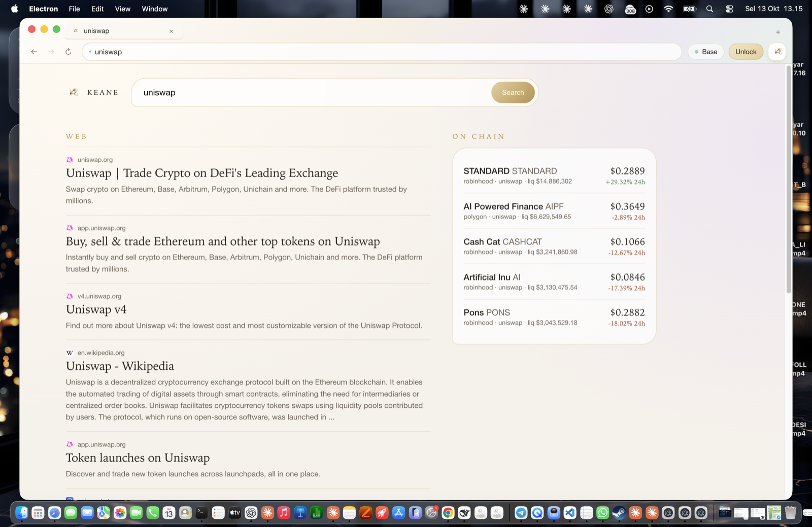Open the Uniswap - Wikipedia result
Screen dimensions: 812x527
tap(120, 366)
